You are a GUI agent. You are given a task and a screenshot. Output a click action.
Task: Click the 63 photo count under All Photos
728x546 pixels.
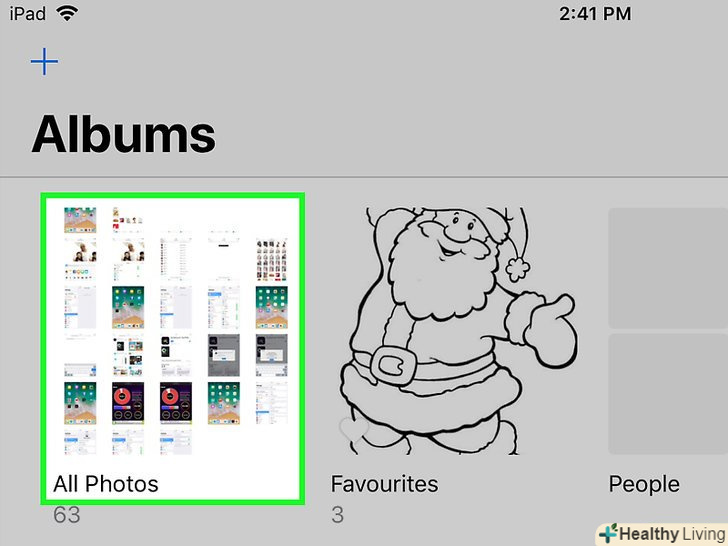67,514
